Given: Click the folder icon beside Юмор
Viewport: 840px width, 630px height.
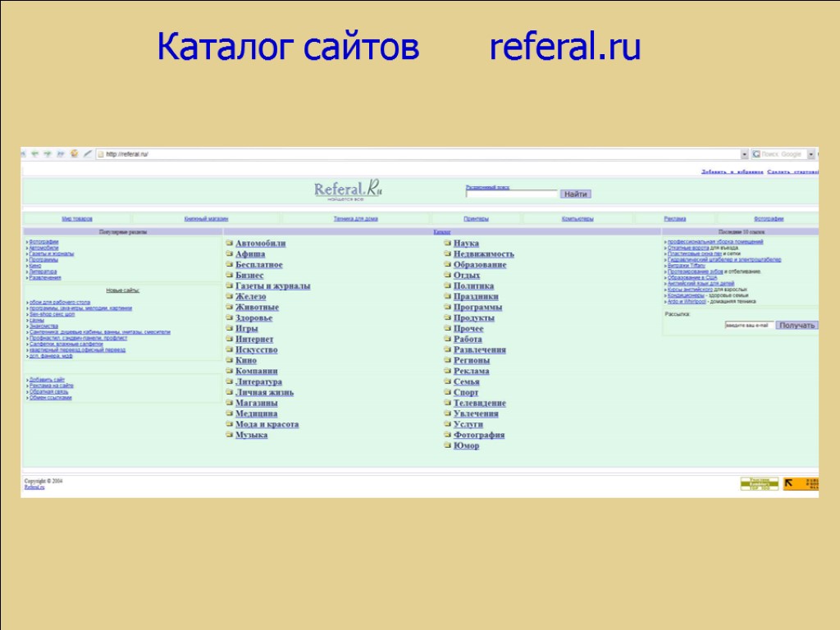Looking at the screenshot, I should pyautogui.click(x=447, y=445).
